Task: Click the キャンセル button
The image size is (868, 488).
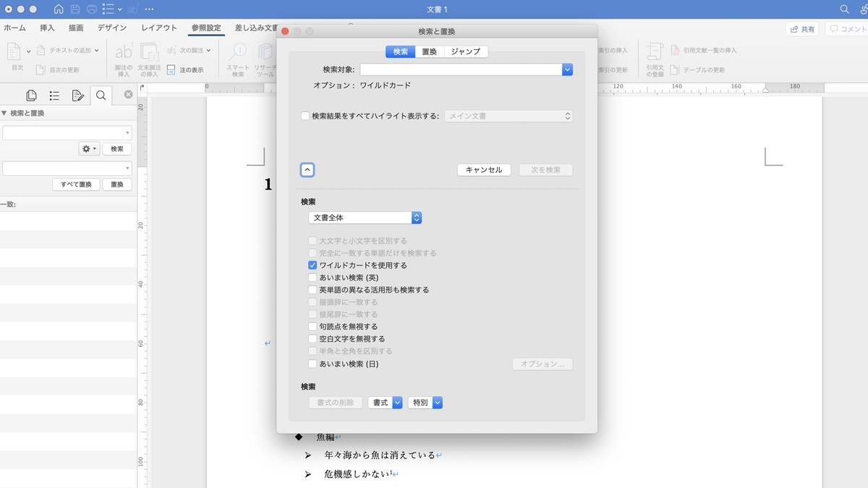Action: [x=483, y=169]
